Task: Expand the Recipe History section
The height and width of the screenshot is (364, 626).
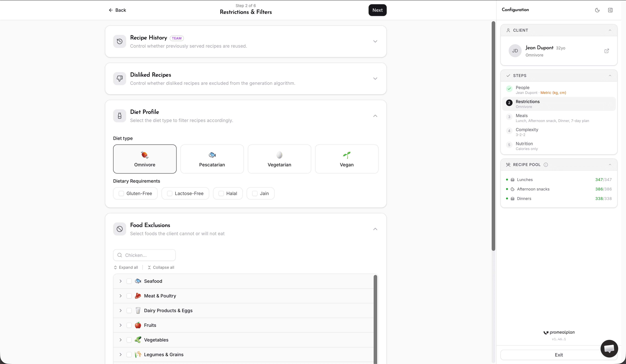Action: pos(375,41)
